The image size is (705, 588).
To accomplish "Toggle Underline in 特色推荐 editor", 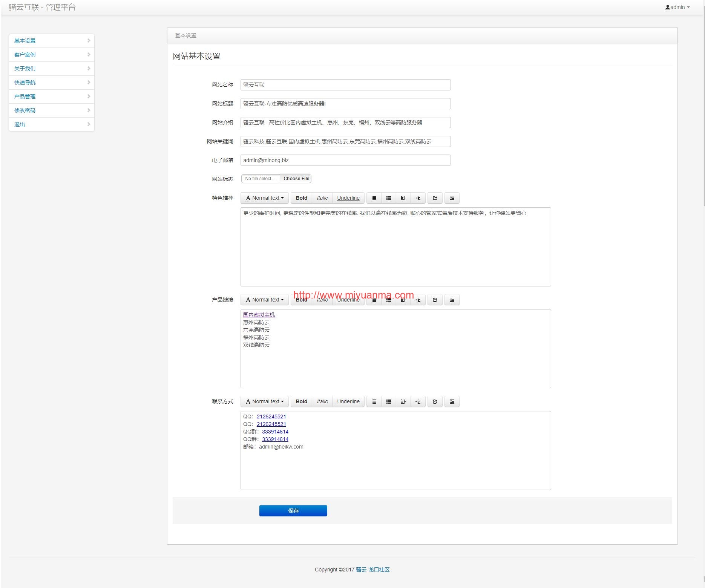I will pos(348,198).
